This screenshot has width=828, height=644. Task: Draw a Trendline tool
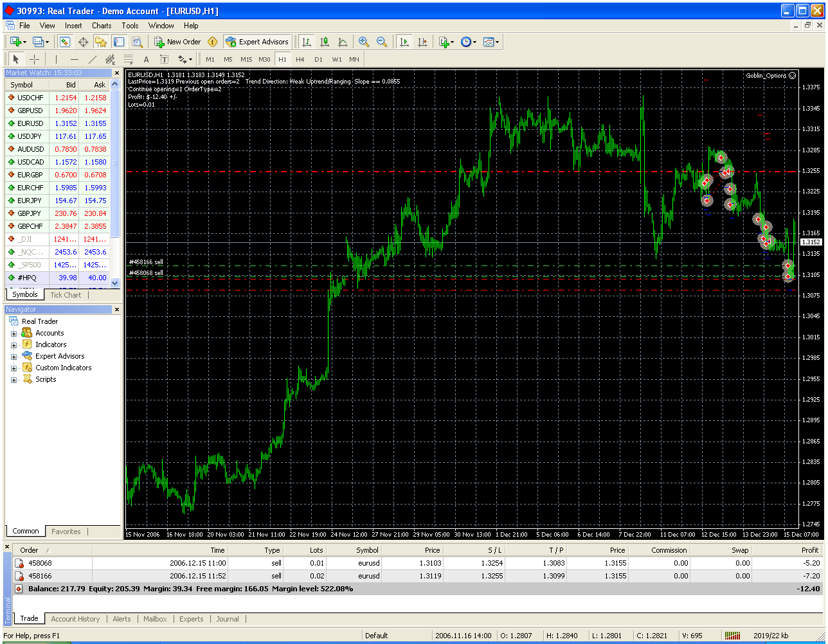click(92, 59)
